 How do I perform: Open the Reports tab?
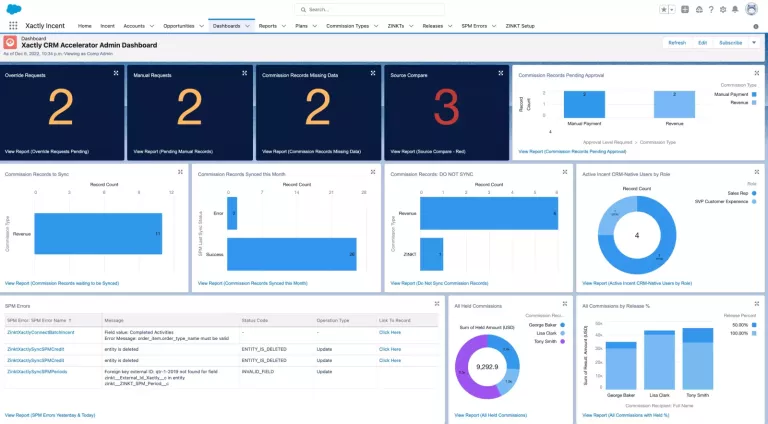(267, 26)
